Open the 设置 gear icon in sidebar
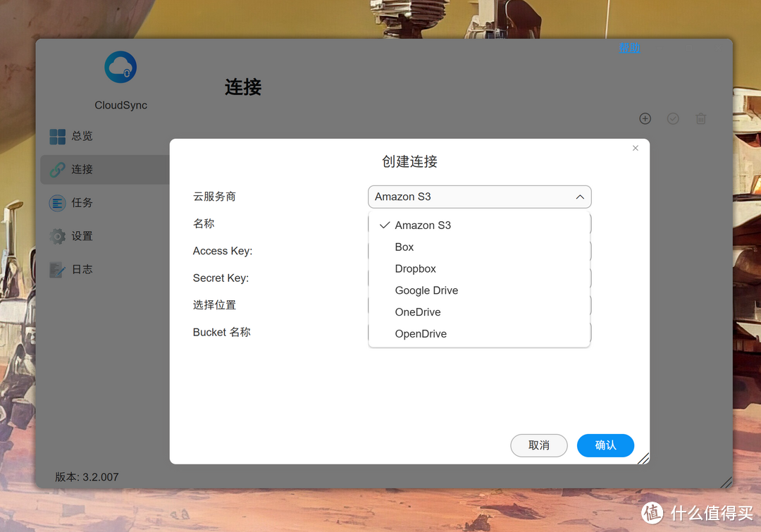This screenshot has width=761, height=532. 57,236
